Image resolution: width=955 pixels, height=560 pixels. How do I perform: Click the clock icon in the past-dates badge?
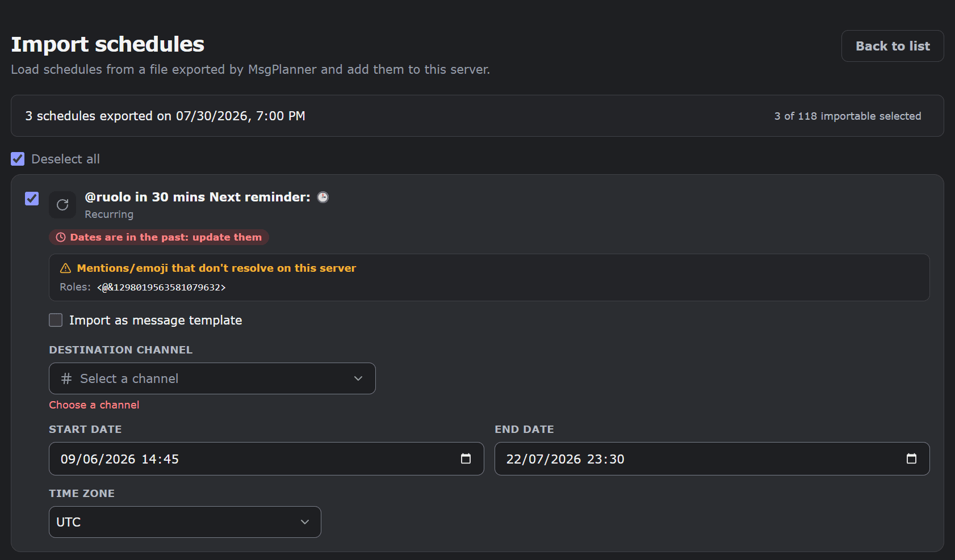(x=61, y=237)
